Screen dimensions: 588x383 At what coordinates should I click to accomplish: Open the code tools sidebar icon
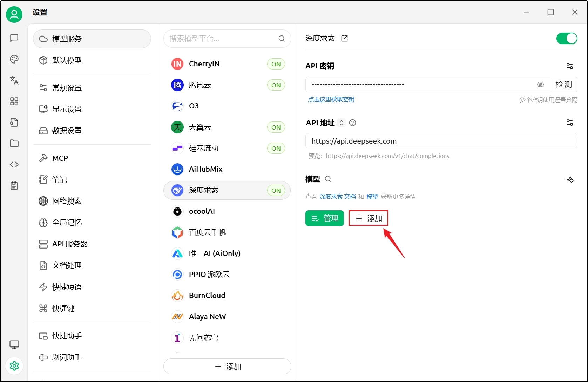[x=14, y=164]
